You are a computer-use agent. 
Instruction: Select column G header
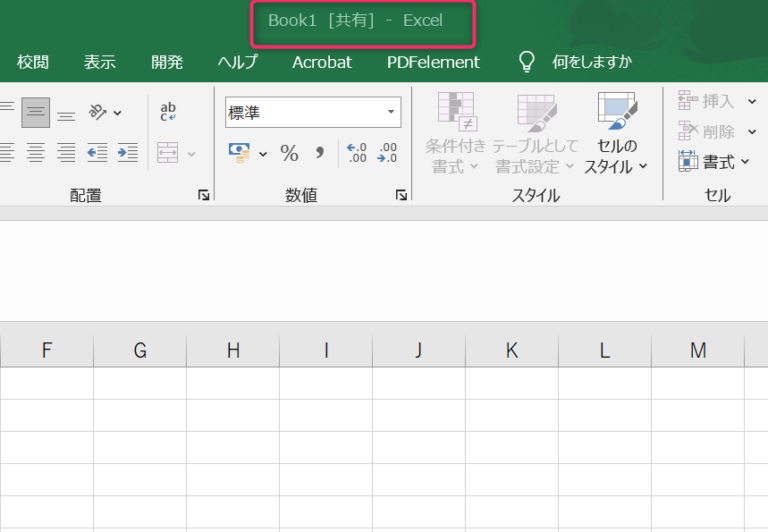(x=140, y=350)
